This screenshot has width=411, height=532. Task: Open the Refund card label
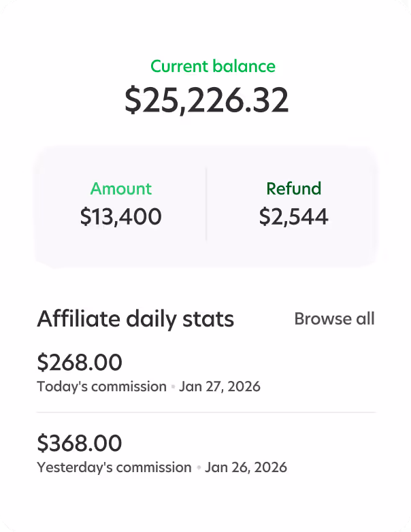(294, 188)
